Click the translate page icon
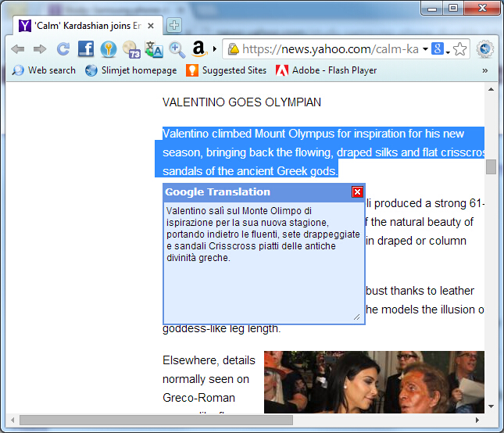Screen dimensions: 504x433 pos(154,49)
